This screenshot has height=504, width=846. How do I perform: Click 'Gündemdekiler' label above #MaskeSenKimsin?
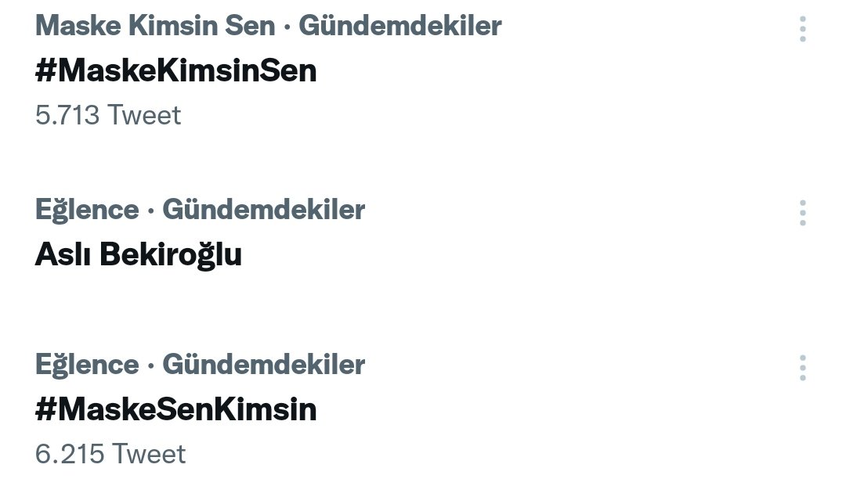263,365
